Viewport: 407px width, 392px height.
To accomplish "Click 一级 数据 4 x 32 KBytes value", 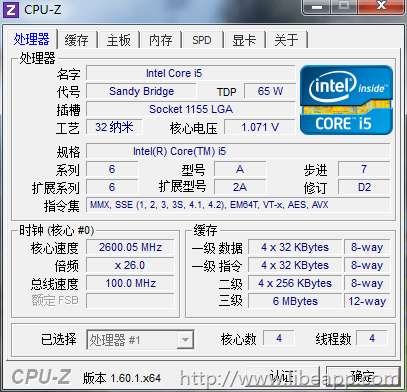I will tap(295, 247).
